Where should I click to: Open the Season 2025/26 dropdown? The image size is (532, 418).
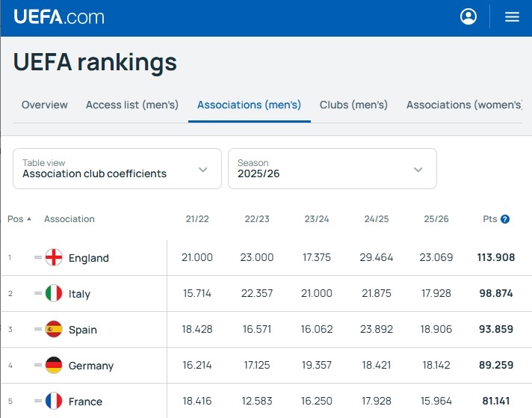point(332,168)
